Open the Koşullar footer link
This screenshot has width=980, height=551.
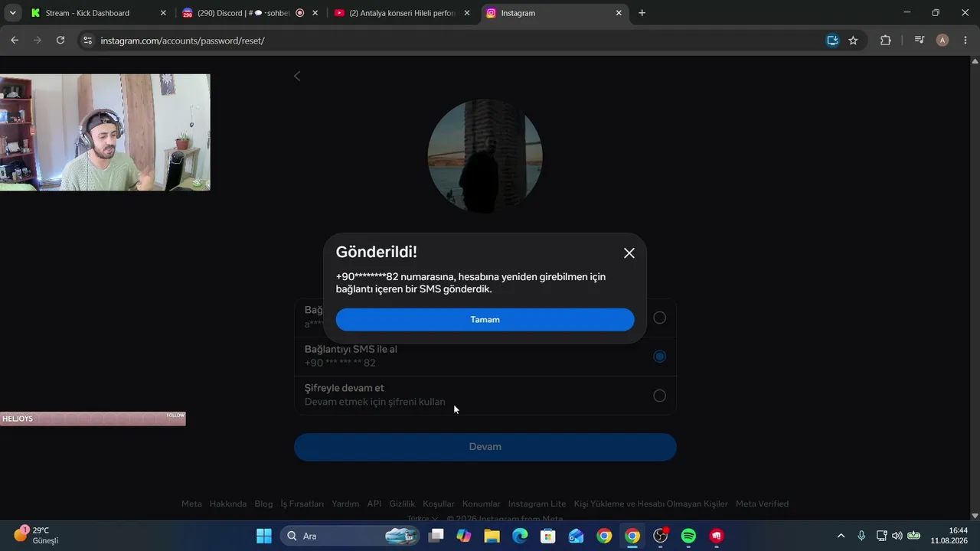point(439,504)
